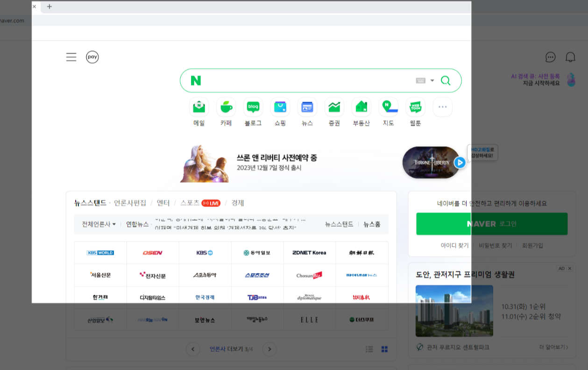Screen dimensions: 588x370
Task: Select the 경제 tab
Action: click(x=238, y=203)
